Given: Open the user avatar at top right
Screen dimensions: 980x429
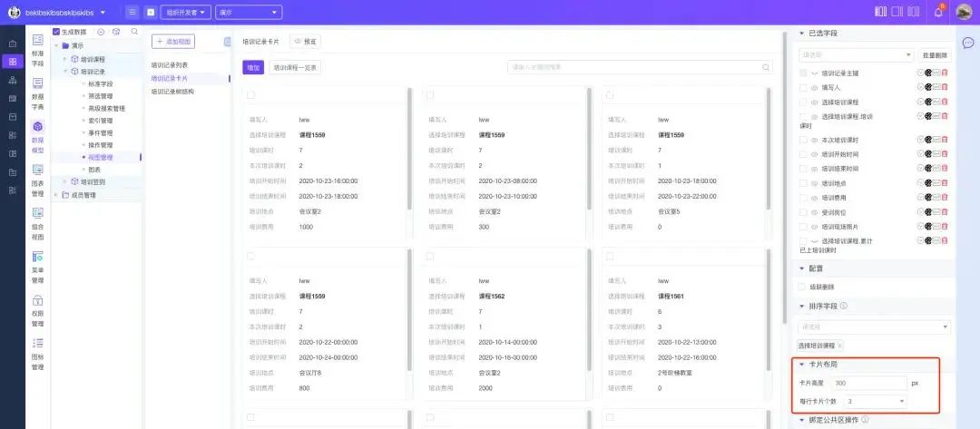Looking at the screenshot, I should tap(964, 12).
